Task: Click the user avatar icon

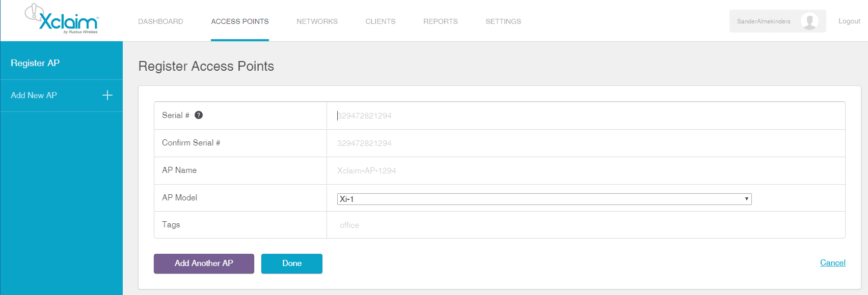Action: [809, 21]
